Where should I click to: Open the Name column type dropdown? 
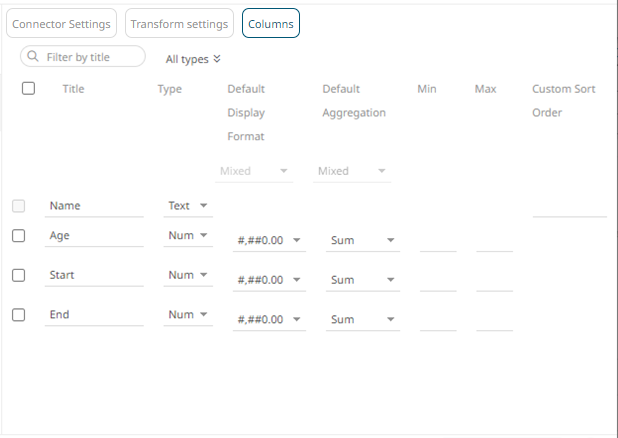coord(188,206)
